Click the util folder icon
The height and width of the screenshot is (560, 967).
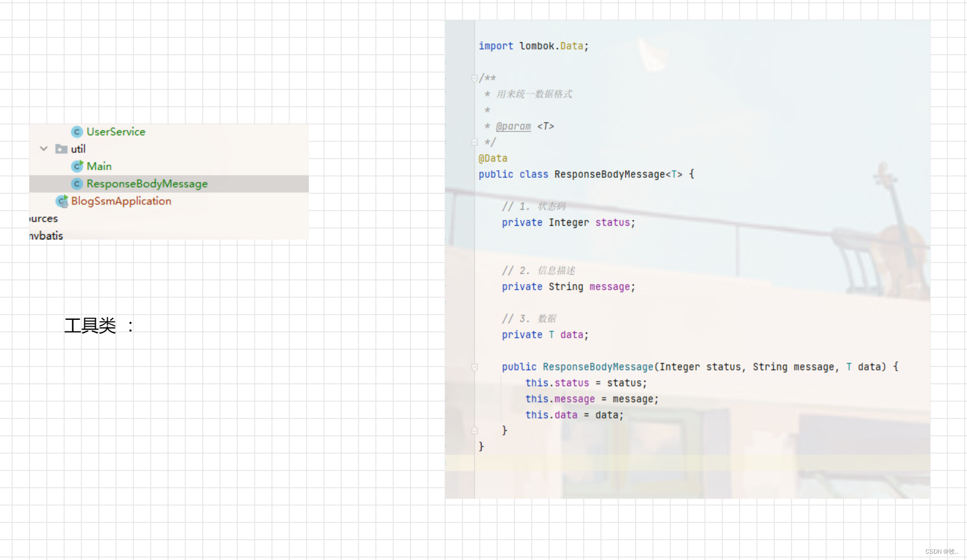click(x=61, y=149)
